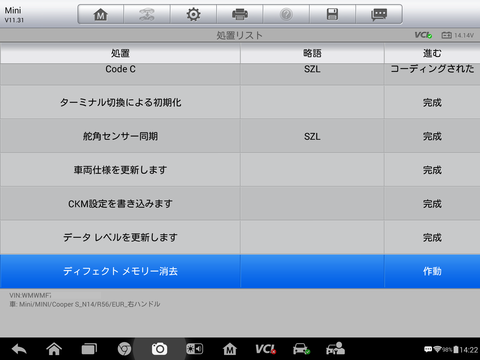This screenshot has height=360, width=480.
Task: Select 舵角センサー同期 entry
Action: (x=120, y=136)
